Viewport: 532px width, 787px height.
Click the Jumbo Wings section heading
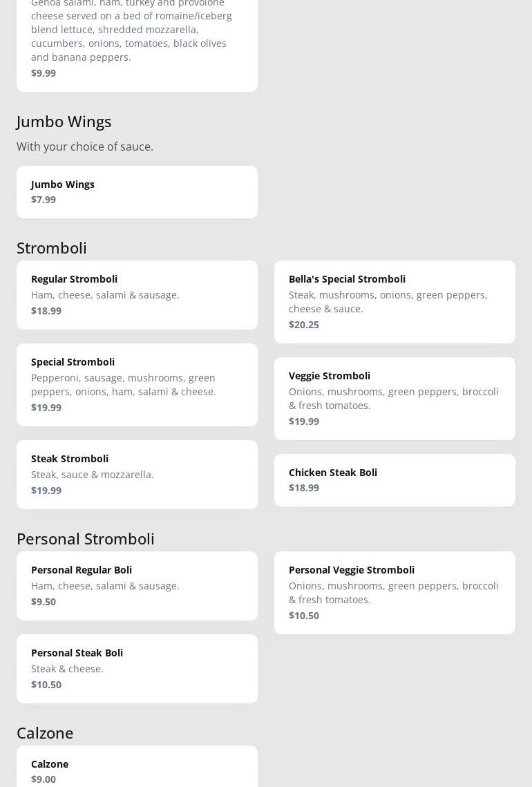(64, 121)
